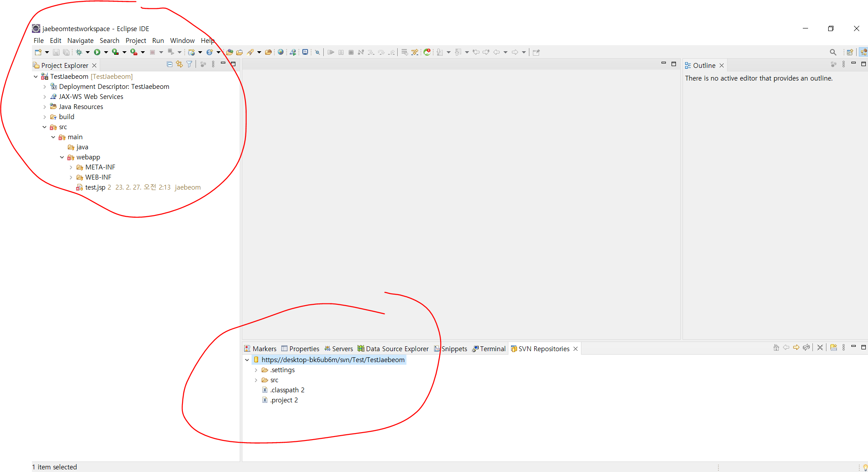Collapse All in Project Explorer toolbar
Screen dimensions: 868x472
169,64
